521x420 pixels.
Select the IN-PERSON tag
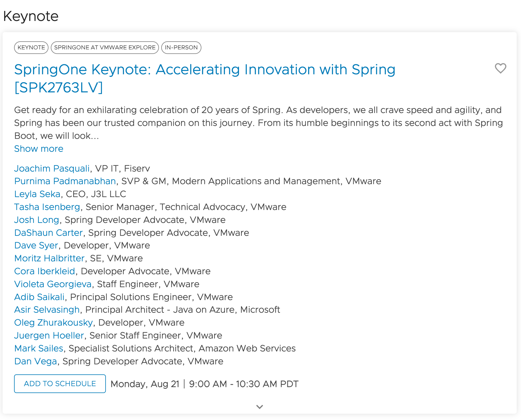coord(181,47)
